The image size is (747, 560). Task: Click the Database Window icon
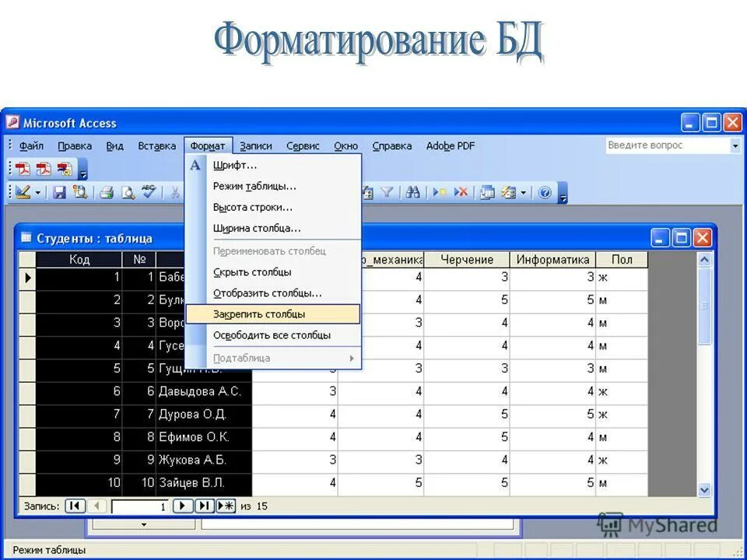(487, 192)
